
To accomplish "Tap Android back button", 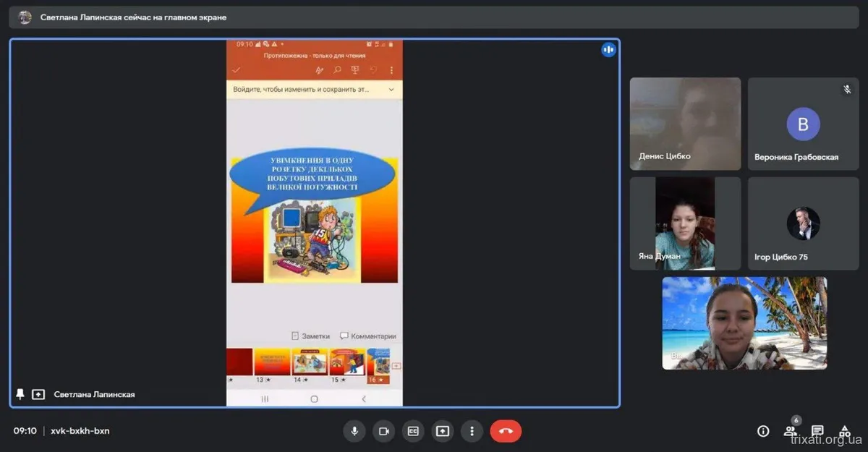I will pyautogui.click(x=363, y=398).
